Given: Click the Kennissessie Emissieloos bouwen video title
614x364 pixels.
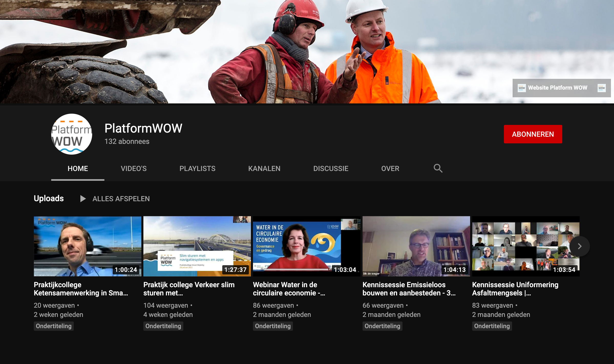Looking at the screenshot, I should click(409, 288).
